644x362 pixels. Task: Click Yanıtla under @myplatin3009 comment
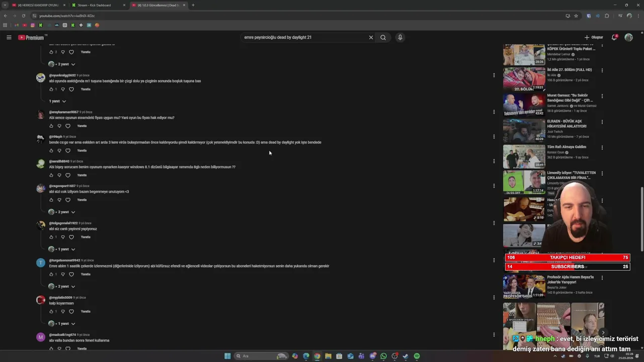pyautogui.click(x=86, y=311)
